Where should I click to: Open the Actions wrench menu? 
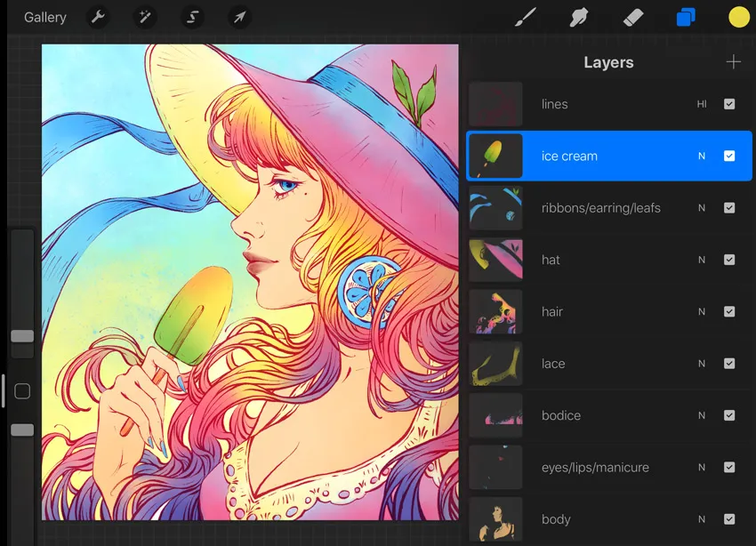tap(98, 18)
